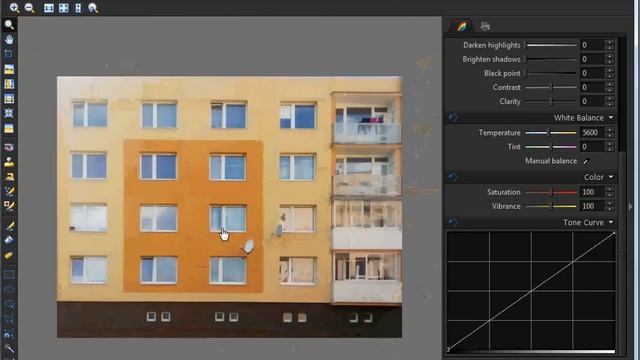This screenshot has width=640, height=360.
Task: Click the Black point value field
Action: (592, 73)
